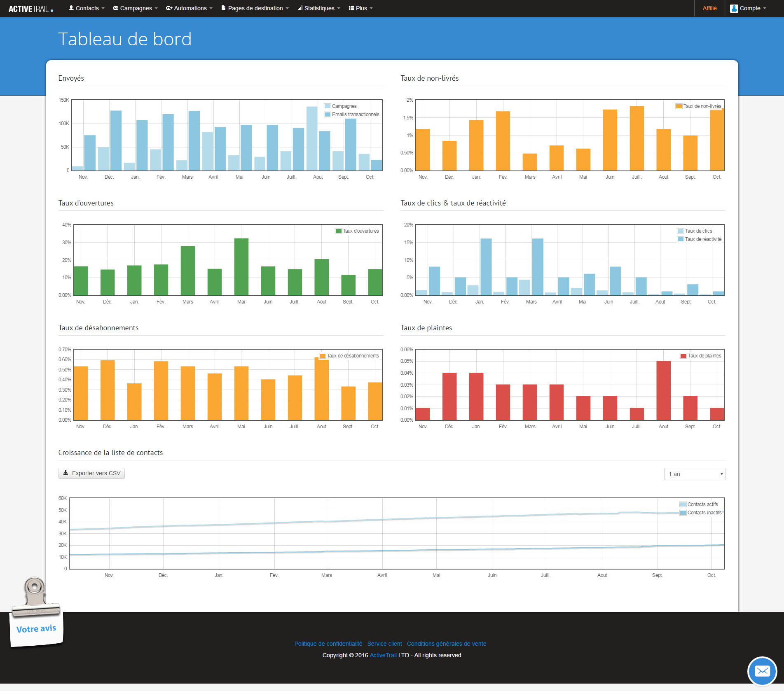Click the Votre avis feedback note
The height and width of the screenshot is (691, 784).
tap(36, 628)
